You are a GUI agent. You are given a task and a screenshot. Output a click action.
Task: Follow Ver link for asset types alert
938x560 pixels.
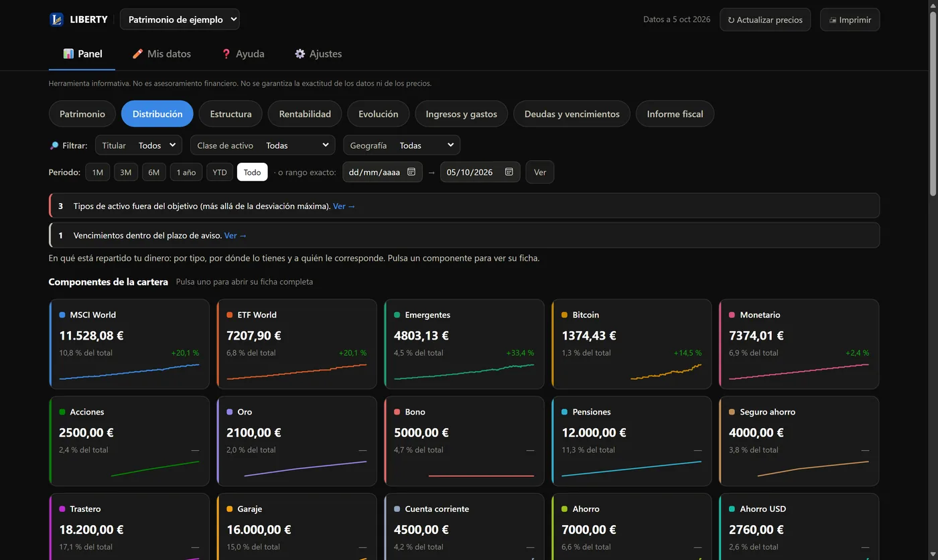(x=344, y=206)
